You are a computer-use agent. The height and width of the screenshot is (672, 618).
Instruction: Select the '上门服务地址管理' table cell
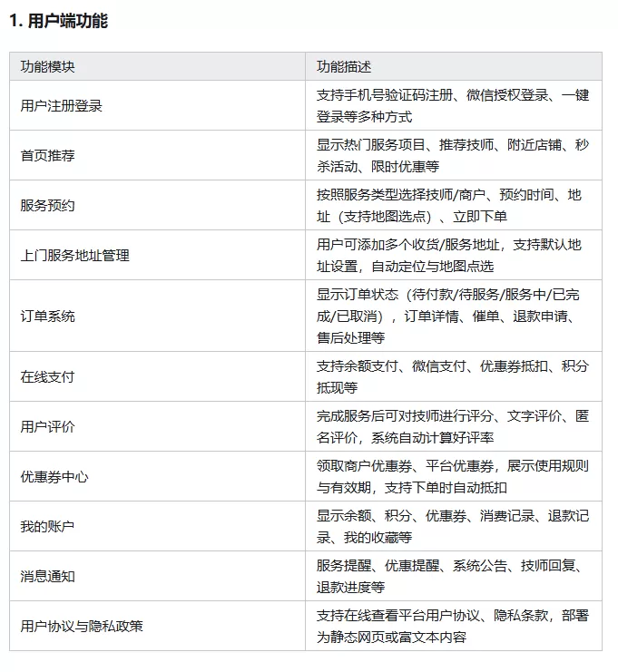pyautogui.click(x=75, y=256)
